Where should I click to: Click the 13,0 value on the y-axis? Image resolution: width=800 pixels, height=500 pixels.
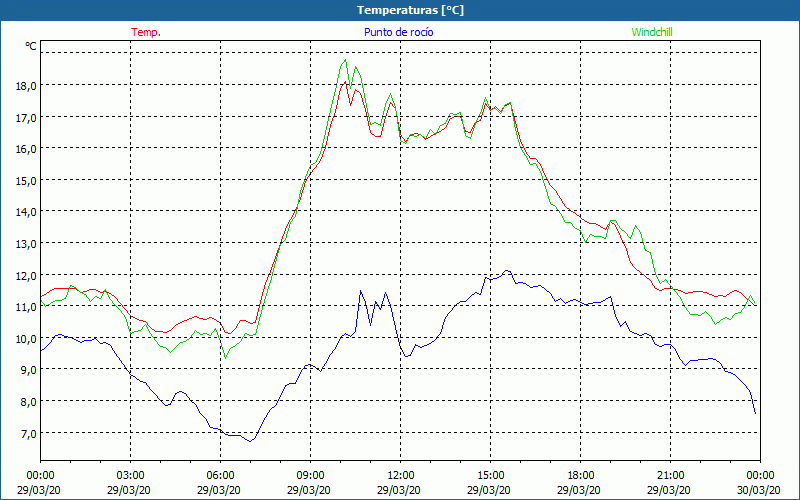pos(26,244)
